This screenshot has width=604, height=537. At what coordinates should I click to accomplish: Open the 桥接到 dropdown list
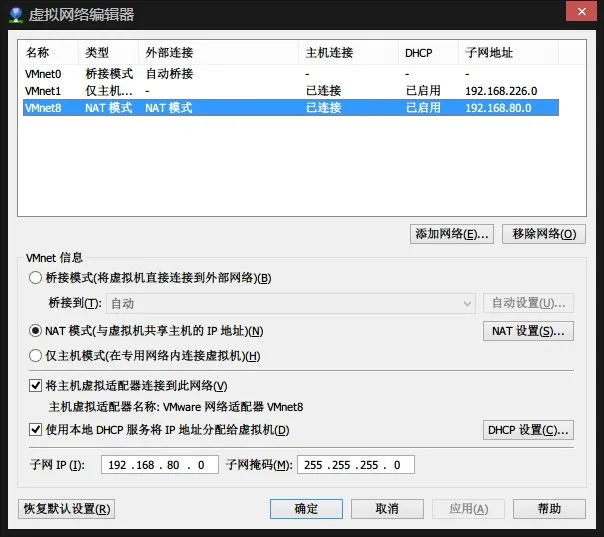pyautogui.click(x=291, y=304)
